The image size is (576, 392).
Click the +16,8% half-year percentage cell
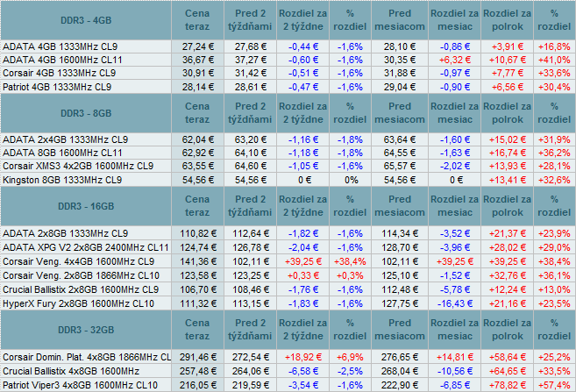(554, 46)
